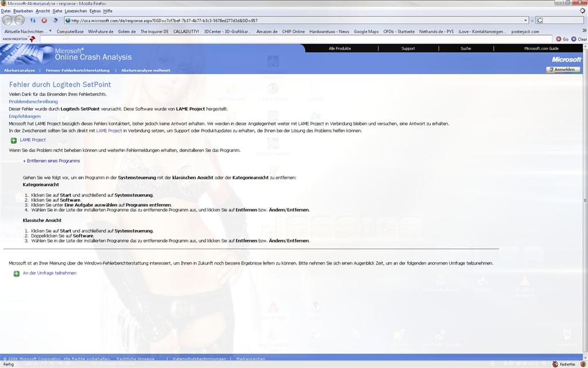The image size is (588, 368).
Task: Open the Google Maps bookmark
Action: click(366, 32)
